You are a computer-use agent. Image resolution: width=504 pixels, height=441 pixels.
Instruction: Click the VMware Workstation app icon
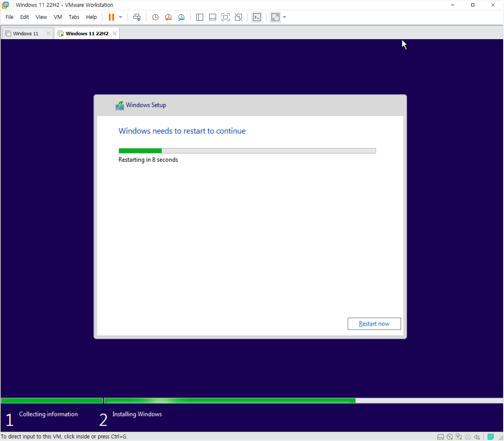5,5
